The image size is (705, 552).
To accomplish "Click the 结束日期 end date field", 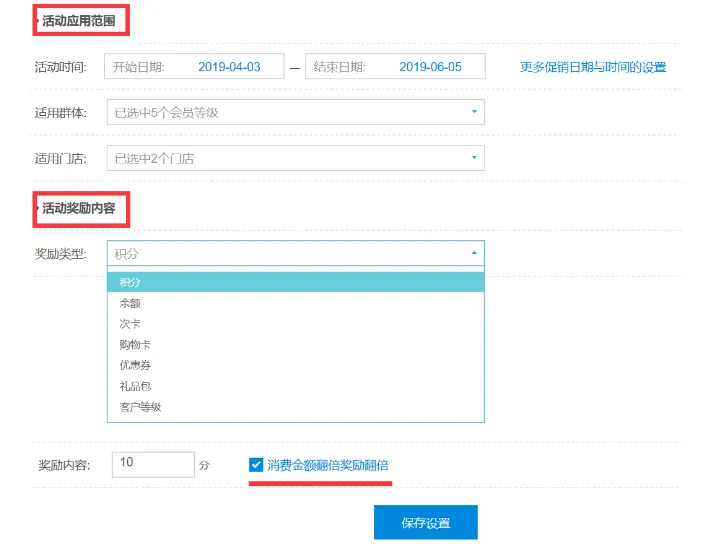I will tap(394, 67).
